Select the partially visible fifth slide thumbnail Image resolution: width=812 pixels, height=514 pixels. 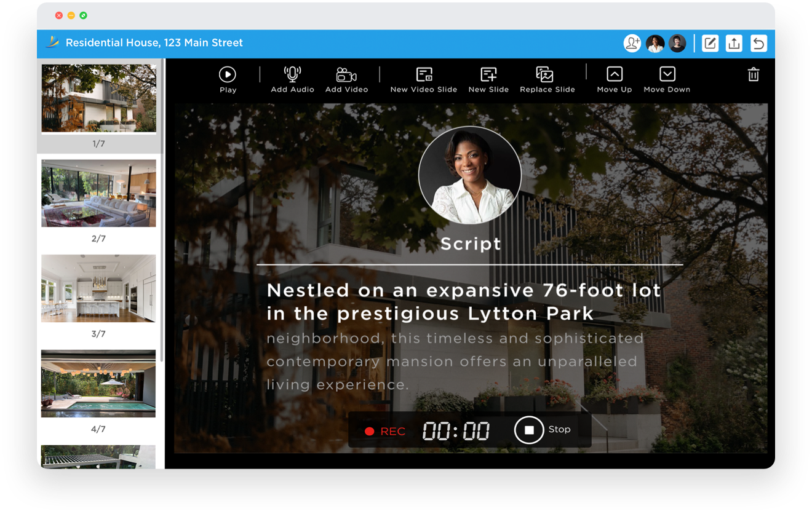pyautogui.click(x=98, y=457)
